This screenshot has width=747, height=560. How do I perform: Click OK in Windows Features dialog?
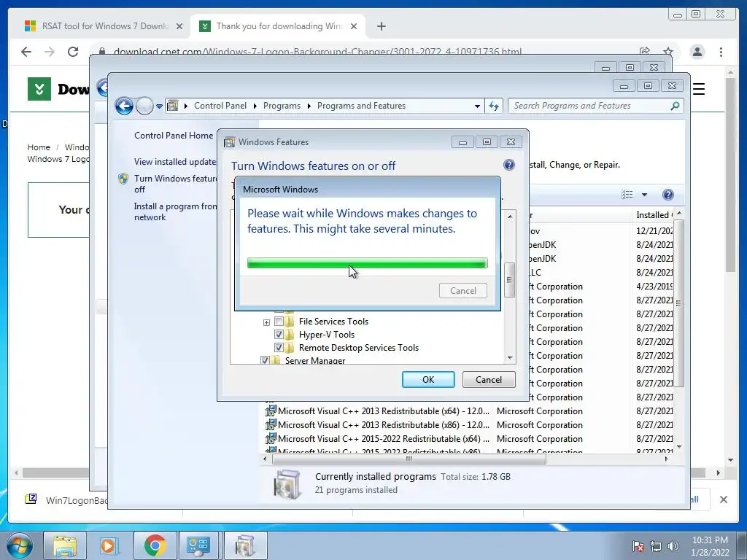tap(428, 379)
